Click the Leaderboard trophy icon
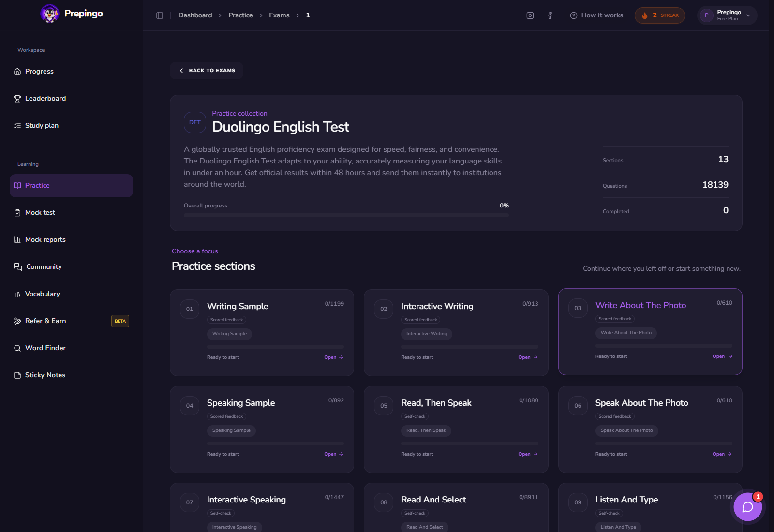This screenshot has width=774, height=532. click(x=17, y=99)
